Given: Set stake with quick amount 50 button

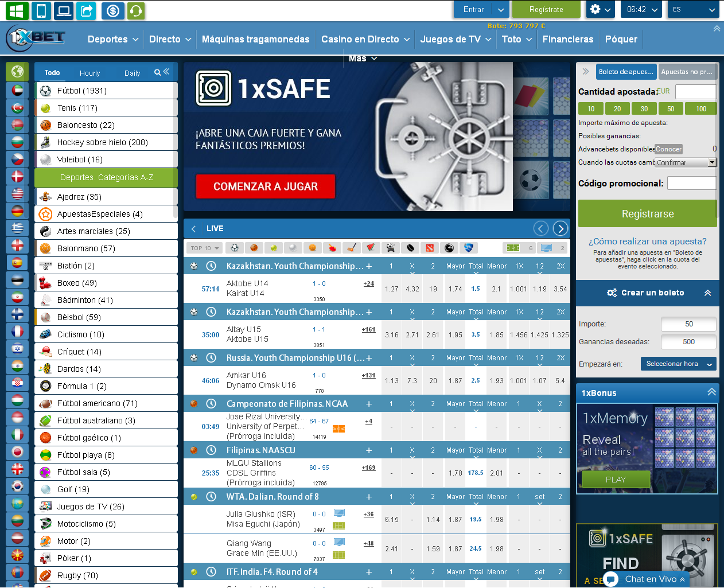Looking at the screenshot, I should click(x=671, y=108).
